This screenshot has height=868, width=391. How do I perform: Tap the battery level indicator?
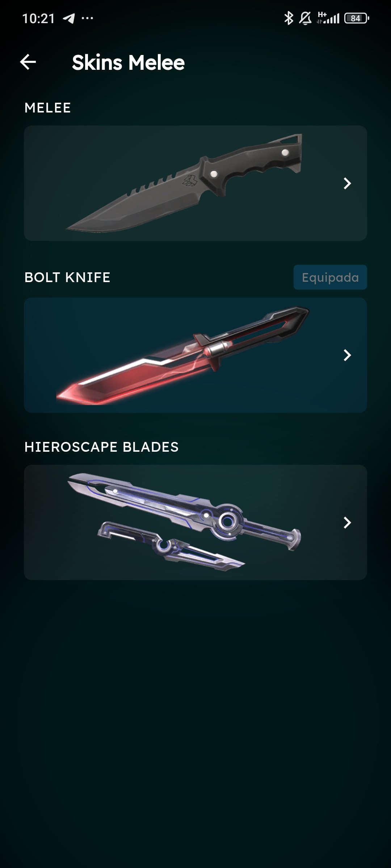pyautogui.click(x=357, y=18)
